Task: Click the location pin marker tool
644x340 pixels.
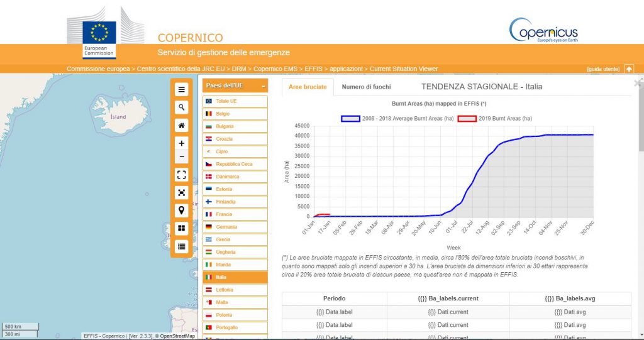Action: (181, 211)
